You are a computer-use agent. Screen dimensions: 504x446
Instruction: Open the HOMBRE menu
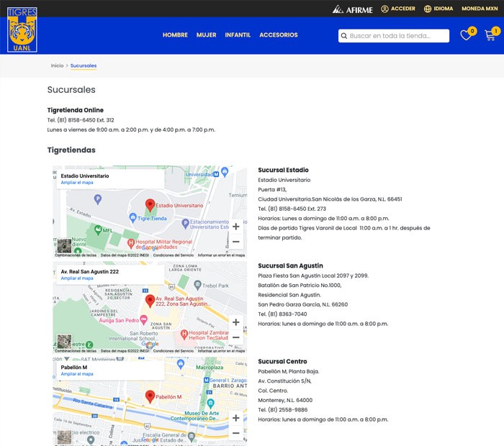pos(175,35)
